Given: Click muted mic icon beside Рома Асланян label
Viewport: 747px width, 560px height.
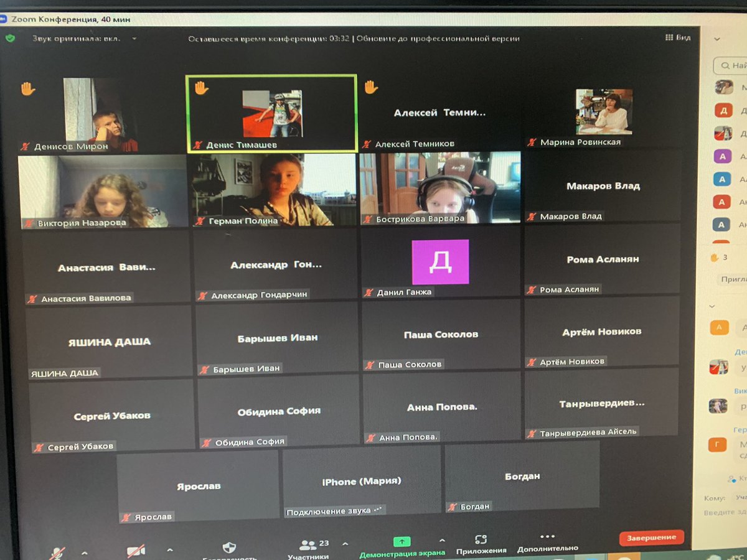Looking at the screenshot, I should (x=531, y=289).
